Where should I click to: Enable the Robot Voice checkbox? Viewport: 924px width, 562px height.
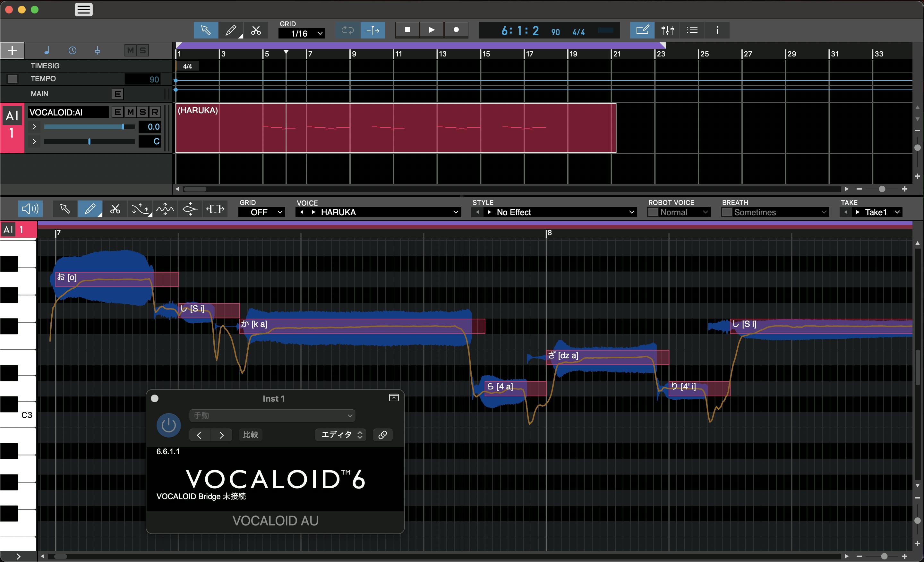[x=653, y=212]
